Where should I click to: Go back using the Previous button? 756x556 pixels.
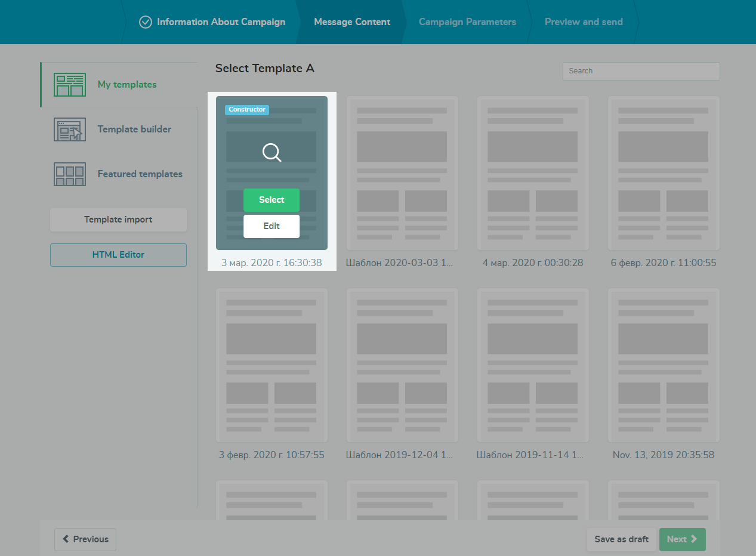point(85,539)
